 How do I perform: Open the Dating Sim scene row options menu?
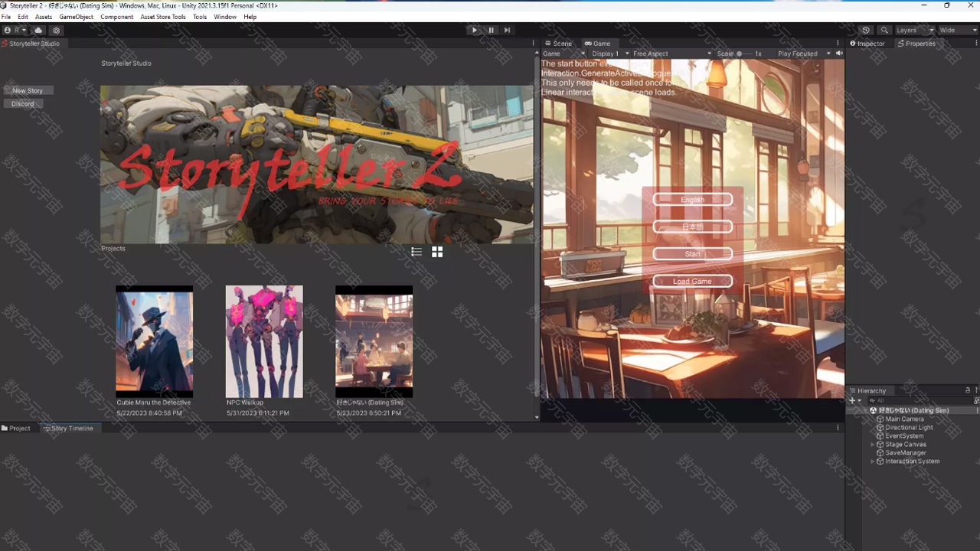point(976,411)
